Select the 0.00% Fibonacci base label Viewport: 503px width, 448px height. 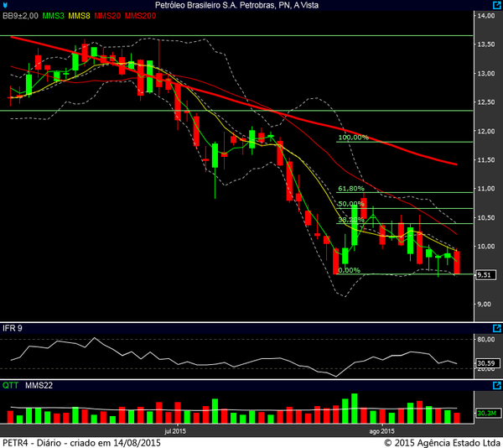(350, 270)
